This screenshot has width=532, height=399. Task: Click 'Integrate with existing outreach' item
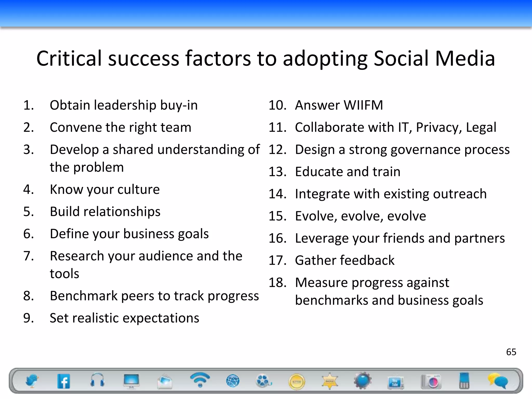(391, 194)
